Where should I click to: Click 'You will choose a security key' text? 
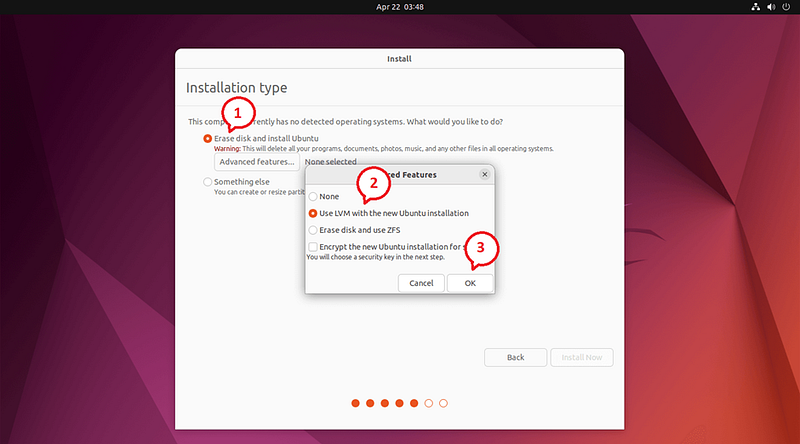click(x=376, y=257)
